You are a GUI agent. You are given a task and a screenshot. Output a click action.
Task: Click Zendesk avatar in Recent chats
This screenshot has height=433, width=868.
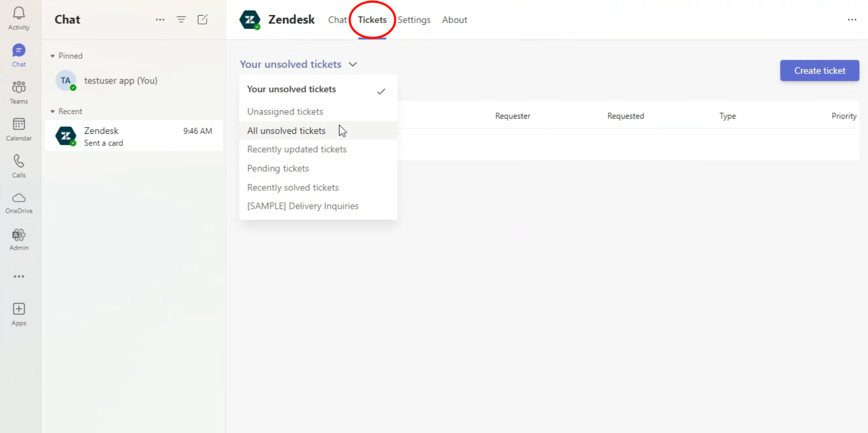(66, 136)
